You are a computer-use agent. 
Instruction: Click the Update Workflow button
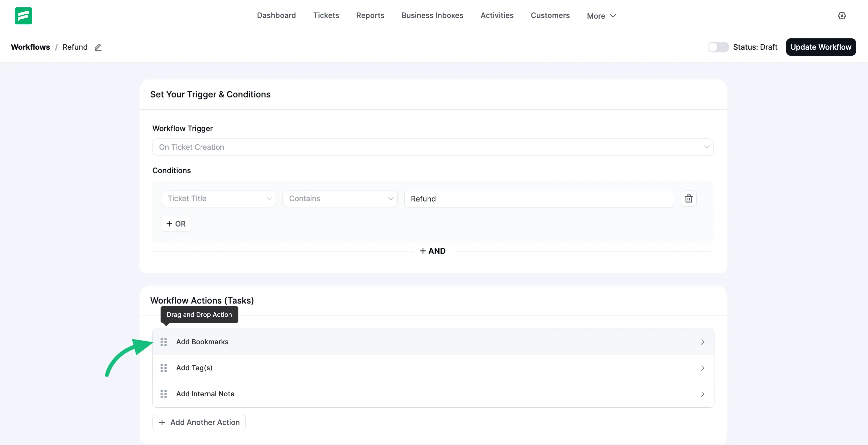821,47
